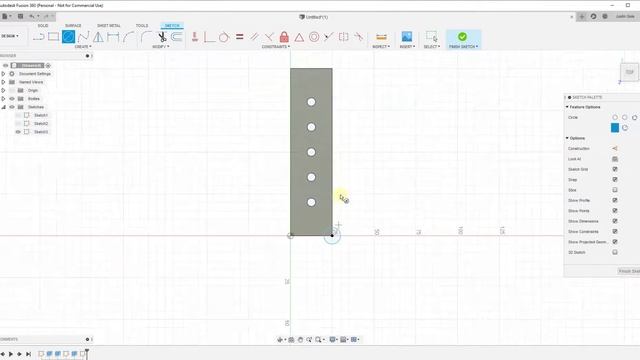Switch to the Surface tab
The height and width of the screenshot is (360, 640).
point(73,26)
